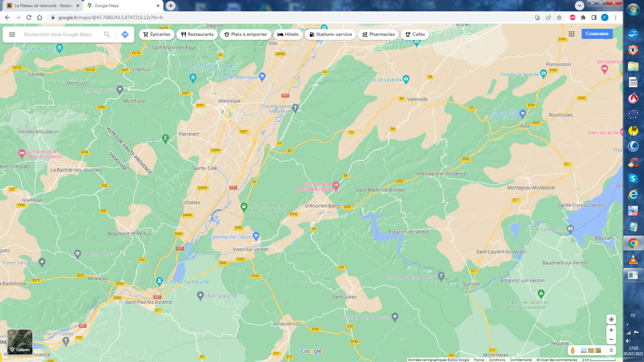
Task: Select the Pont de Sainte-Croix marker
Action: coord(570,229)
